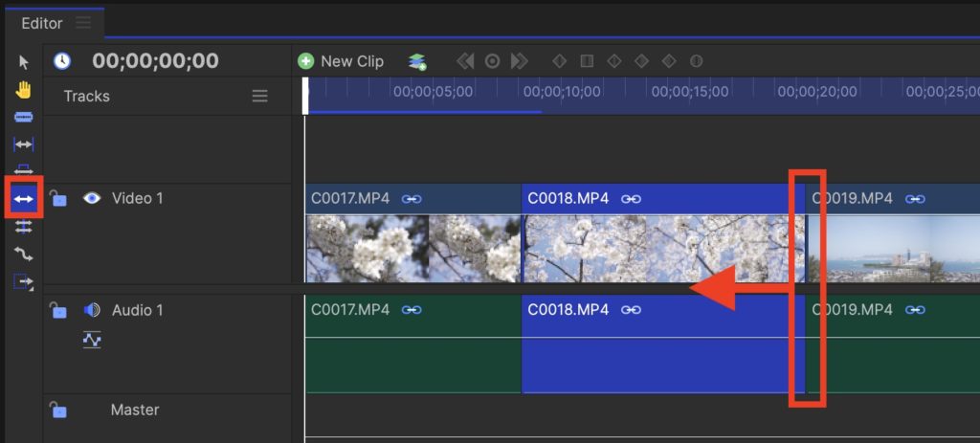Click the green plus New Clip icon

point(305,61)
